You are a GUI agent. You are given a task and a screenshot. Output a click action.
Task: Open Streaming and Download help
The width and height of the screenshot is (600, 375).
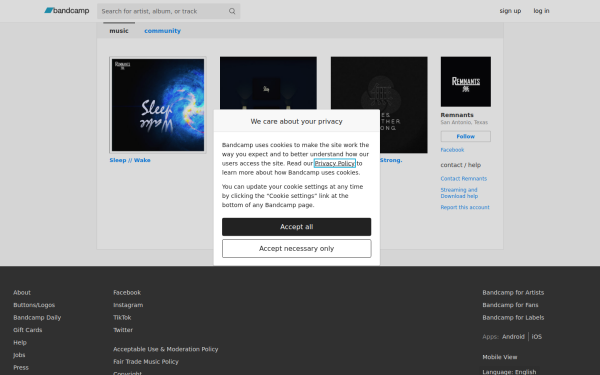[459, 193]
